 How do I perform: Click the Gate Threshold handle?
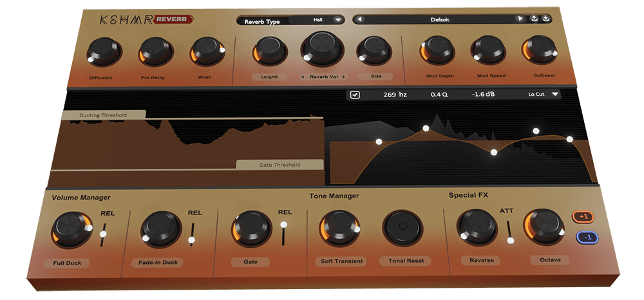tap(279, 165)
